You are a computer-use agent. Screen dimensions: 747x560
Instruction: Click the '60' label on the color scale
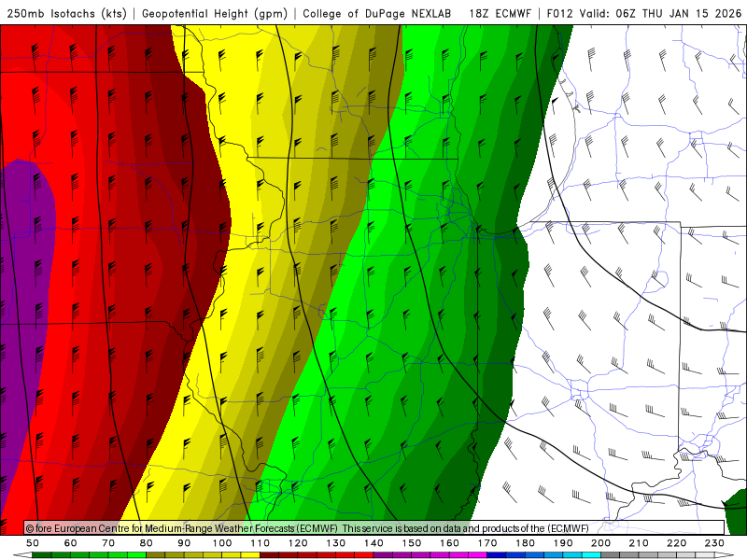71,543
